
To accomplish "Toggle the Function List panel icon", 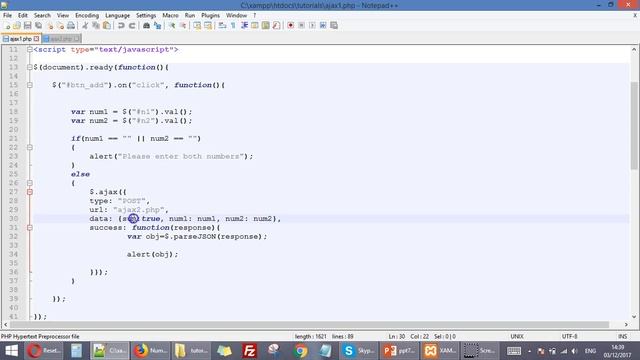I will (276, 26).
